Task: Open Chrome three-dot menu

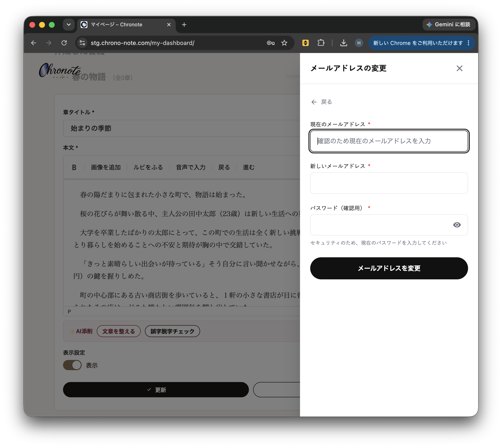Action: click(468, 43)
